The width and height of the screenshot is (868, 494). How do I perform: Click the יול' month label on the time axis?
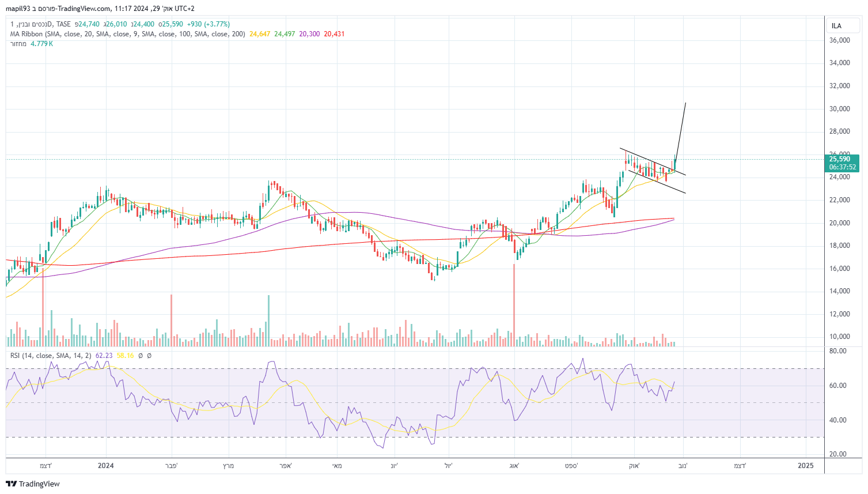point(449,466)
